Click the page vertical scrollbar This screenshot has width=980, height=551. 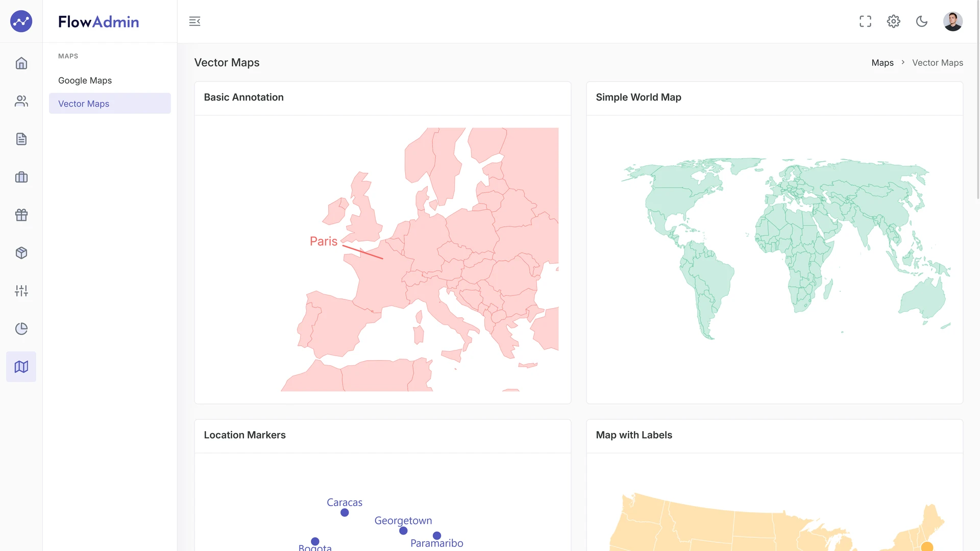978,99
